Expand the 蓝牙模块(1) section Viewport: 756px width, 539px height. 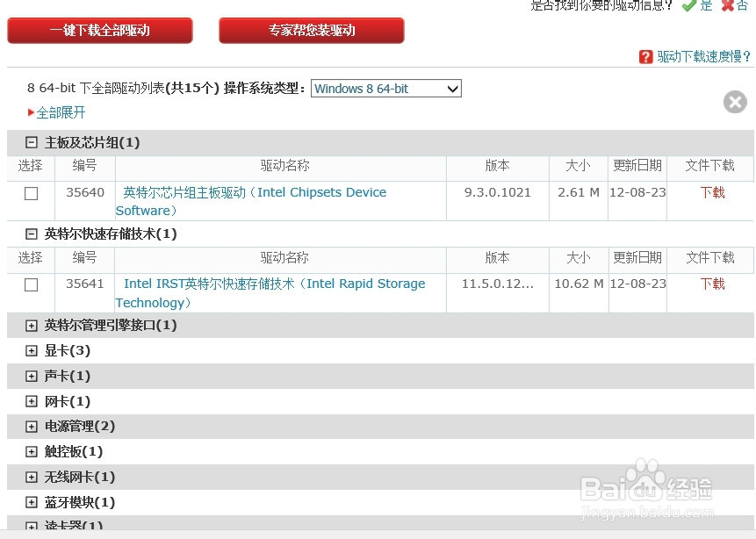click(32, 502)
